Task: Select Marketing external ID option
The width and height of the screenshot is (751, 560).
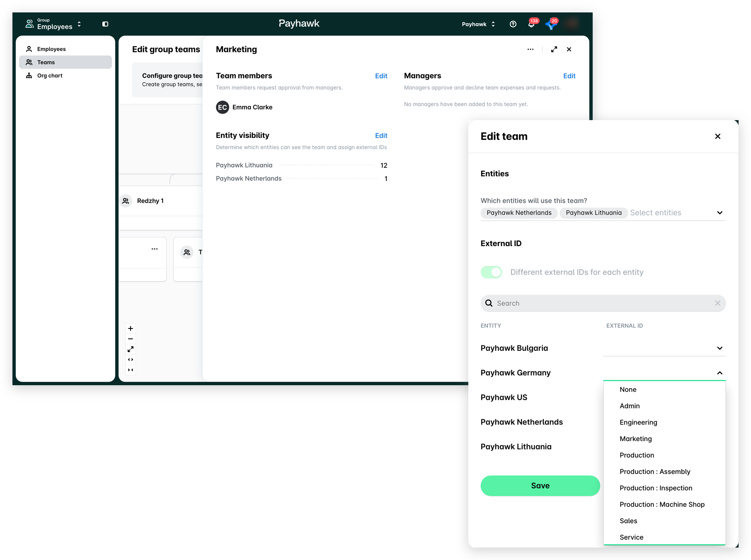Action: click(664, 439)
